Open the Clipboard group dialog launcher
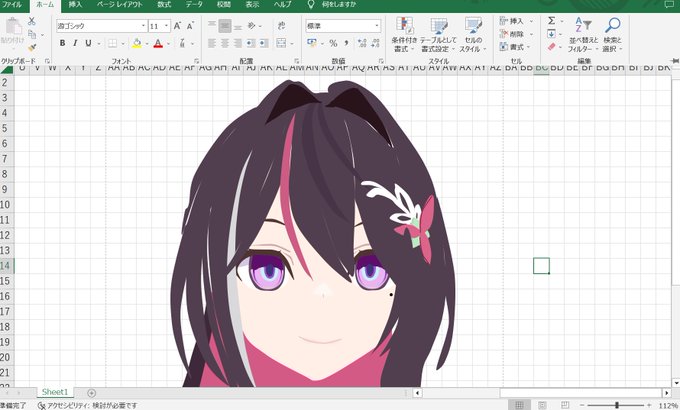680x410 pixels. [x=47, y=61]
